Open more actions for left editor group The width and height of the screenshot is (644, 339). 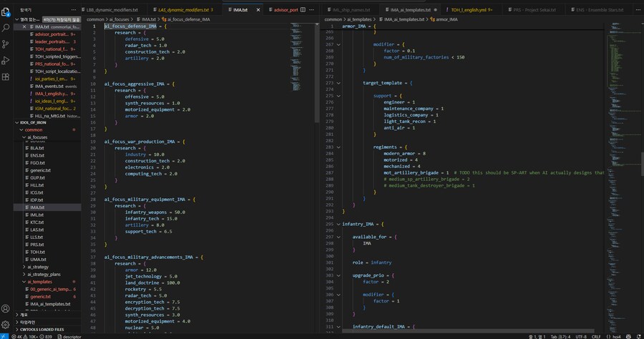point(312,9)
